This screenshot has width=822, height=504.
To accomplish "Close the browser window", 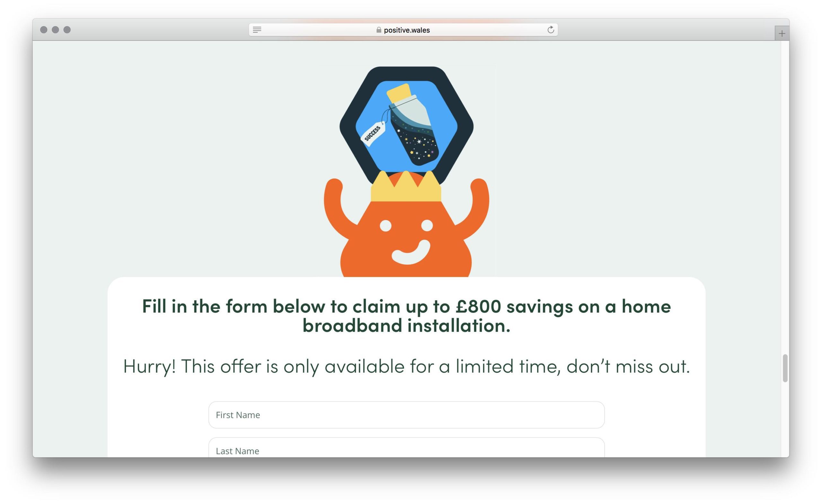I will [x=44, y=30].
